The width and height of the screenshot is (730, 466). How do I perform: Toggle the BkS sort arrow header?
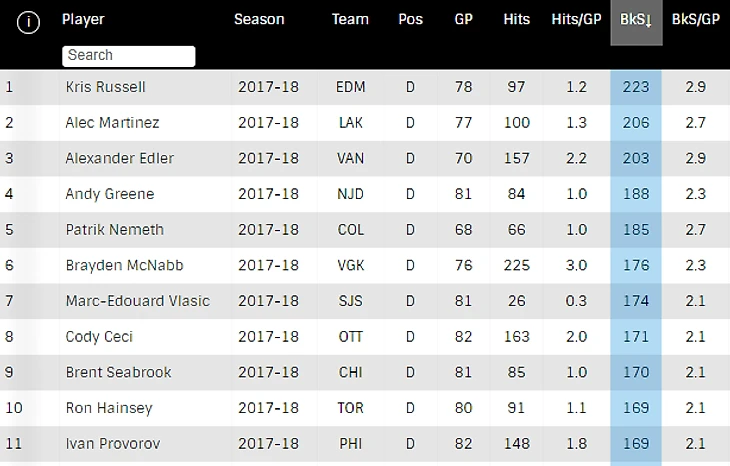click(x=636, y=22)
